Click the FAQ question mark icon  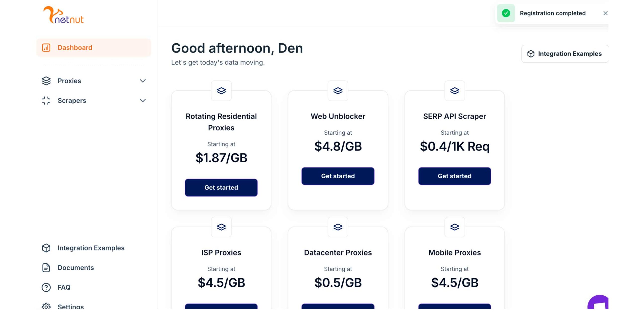coord(46,287)
